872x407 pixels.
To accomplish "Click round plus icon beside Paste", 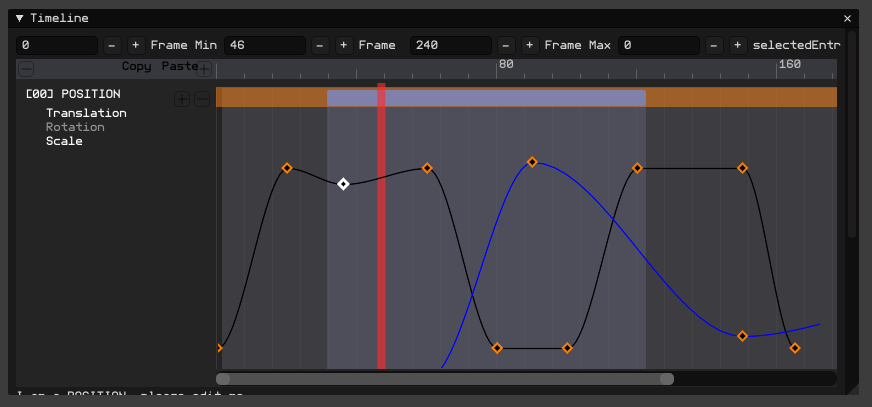I will (204, 69).
